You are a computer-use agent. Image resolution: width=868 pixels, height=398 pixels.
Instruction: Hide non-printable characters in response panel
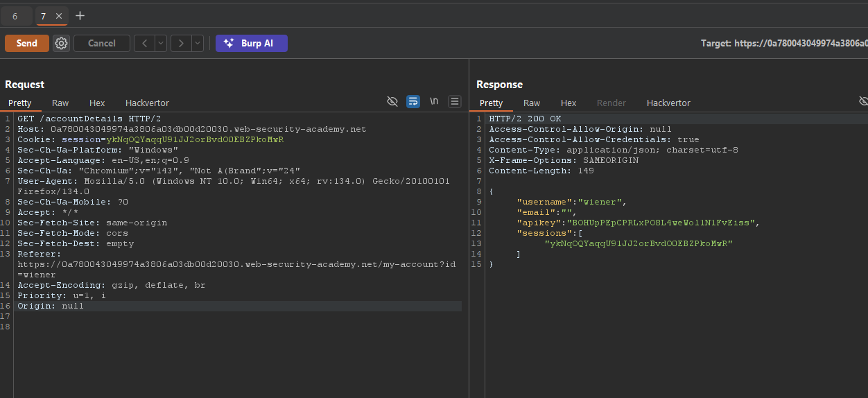(863, 101)
